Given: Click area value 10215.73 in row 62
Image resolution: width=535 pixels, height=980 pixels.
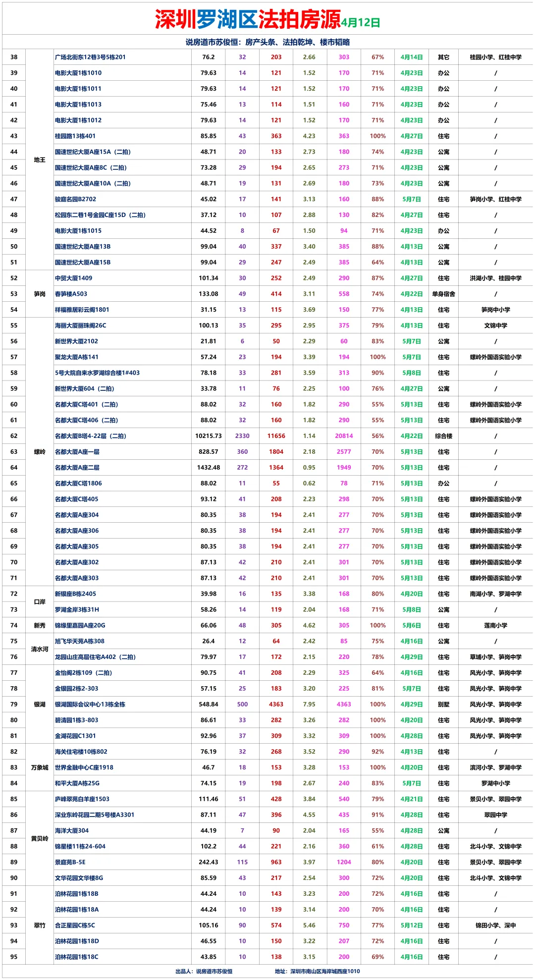Looking at the screenshot, I should [209, 436].
